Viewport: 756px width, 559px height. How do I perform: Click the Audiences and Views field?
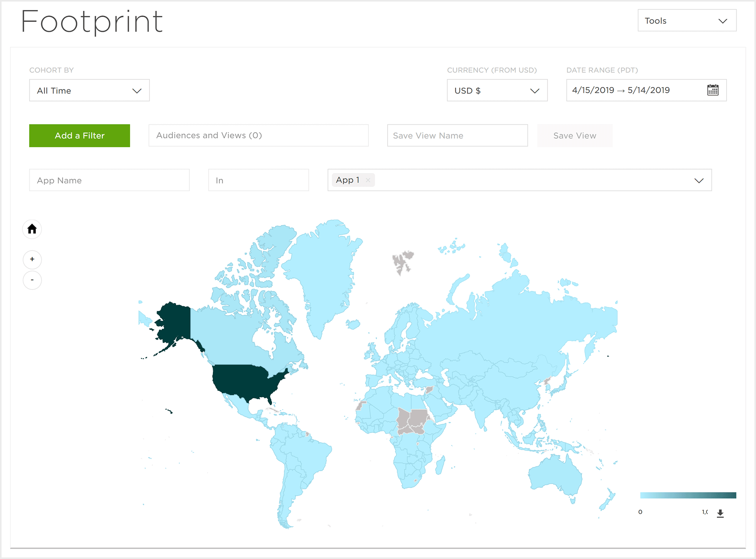click(x=258, y=136)
